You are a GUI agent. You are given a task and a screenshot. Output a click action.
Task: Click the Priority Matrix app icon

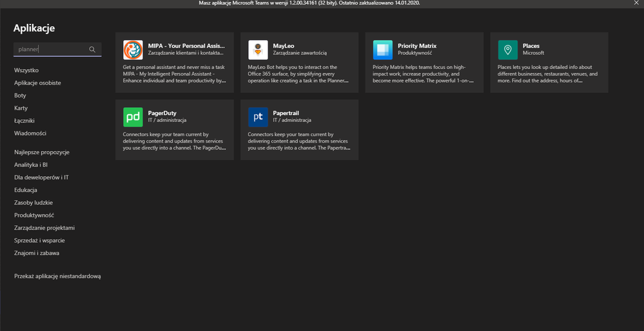point(383,50)
